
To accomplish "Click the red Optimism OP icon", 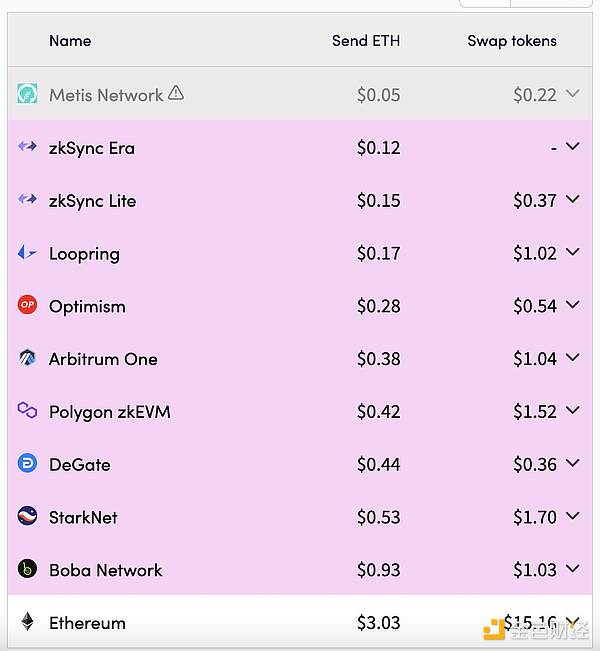I will (x=27, y=306).
